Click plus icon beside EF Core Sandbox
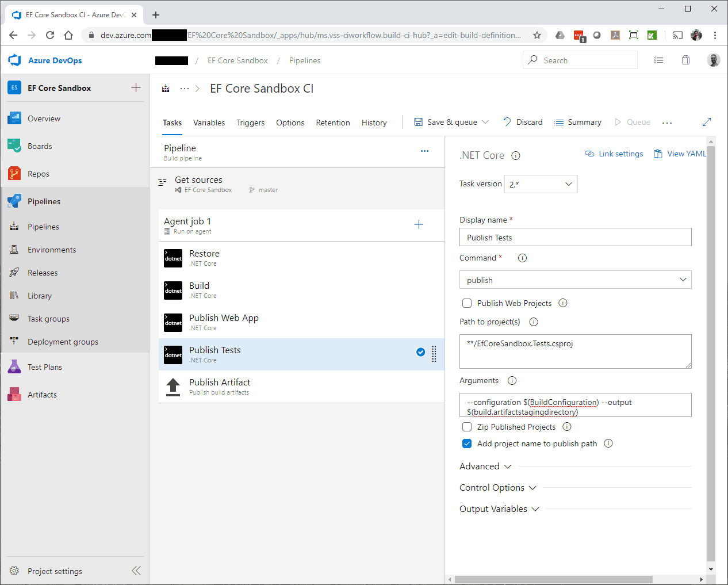Screen dimensions: 728x585 point(136,88)
